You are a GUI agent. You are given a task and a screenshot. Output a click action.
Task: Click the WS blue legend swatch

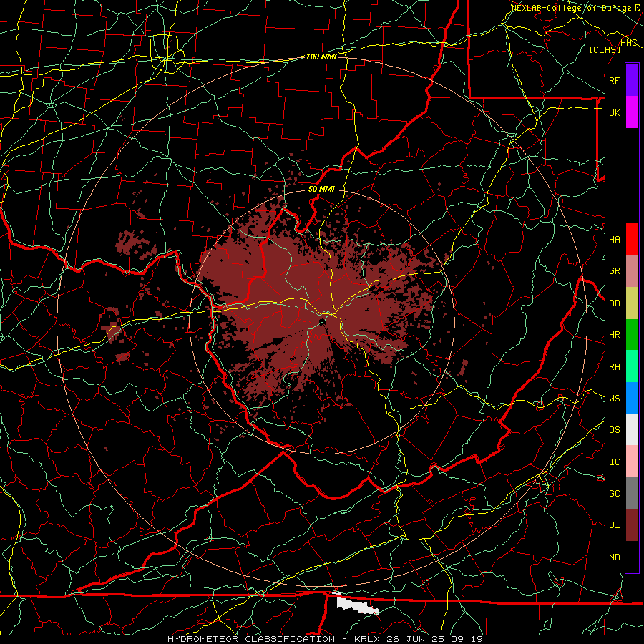click(x=632, y=398)
